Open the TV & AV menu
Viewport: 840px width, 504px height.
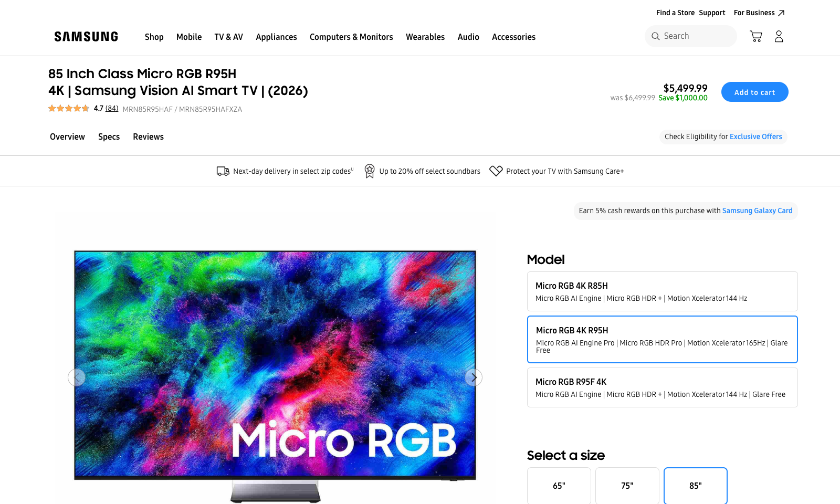pyautogui.click(x=229, y=37)
